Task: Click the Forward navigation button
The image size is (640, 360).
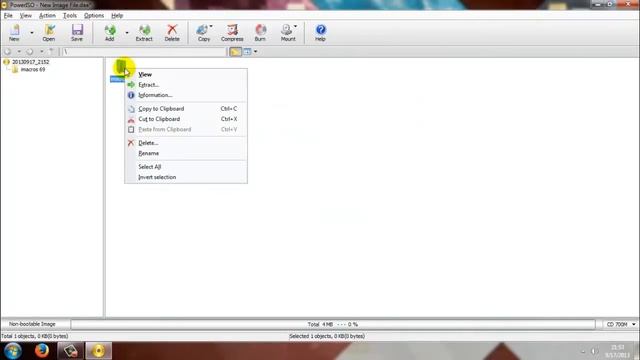Action: point(29,52)
